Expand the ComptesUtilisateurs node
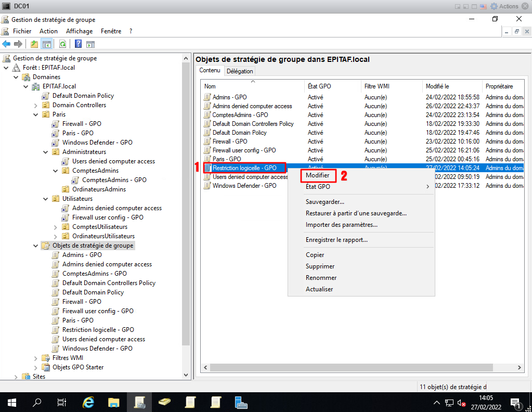Screen dimensions: 532x412 [55, 227]
